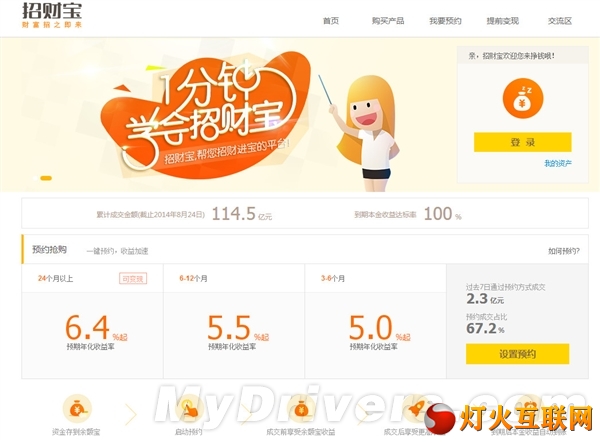Open 我要预约 menu item
The height and width of the screenshot is (443, 600).
(445, 21)
